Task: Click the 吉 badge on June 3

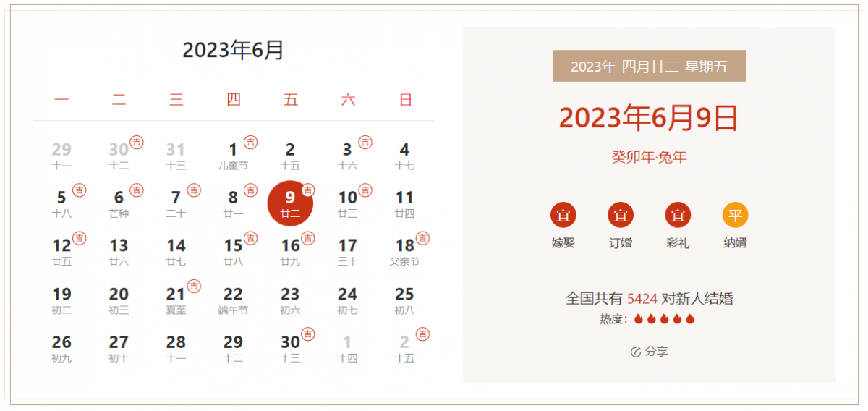Action: 365,142
